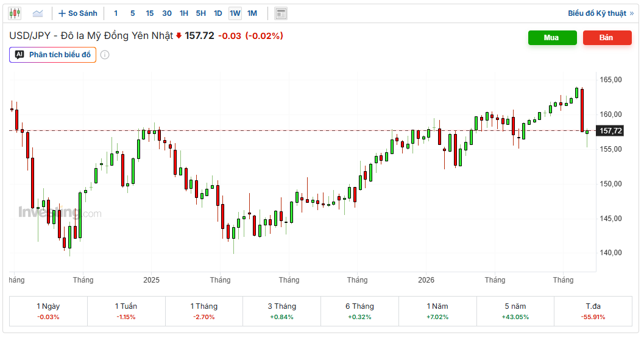
Task: Select the candlestick chart type icon
Action: [15, 13]
